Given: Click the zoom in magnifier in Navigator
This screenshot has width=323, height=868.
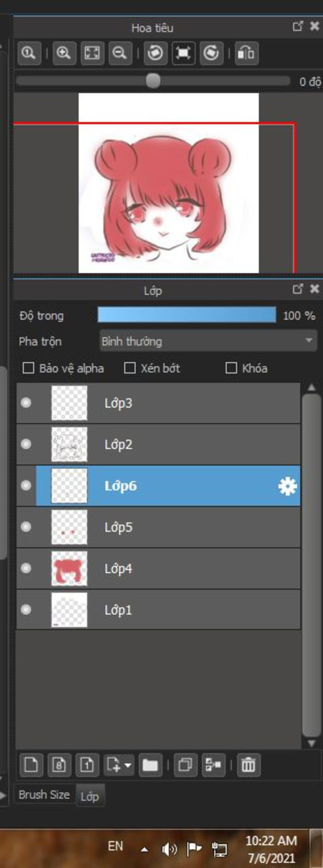Looking at the screenshot, I should (64, 53).
